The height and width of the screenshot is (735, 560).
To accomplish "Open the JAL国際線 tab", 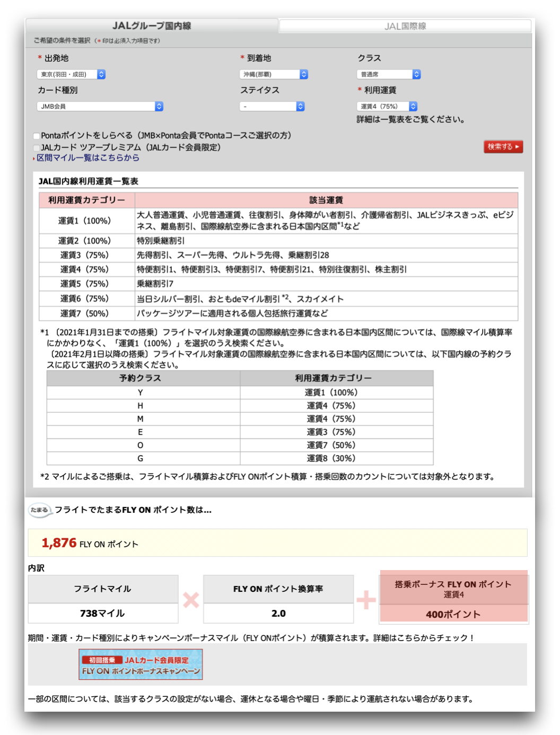I will (405, 26).
